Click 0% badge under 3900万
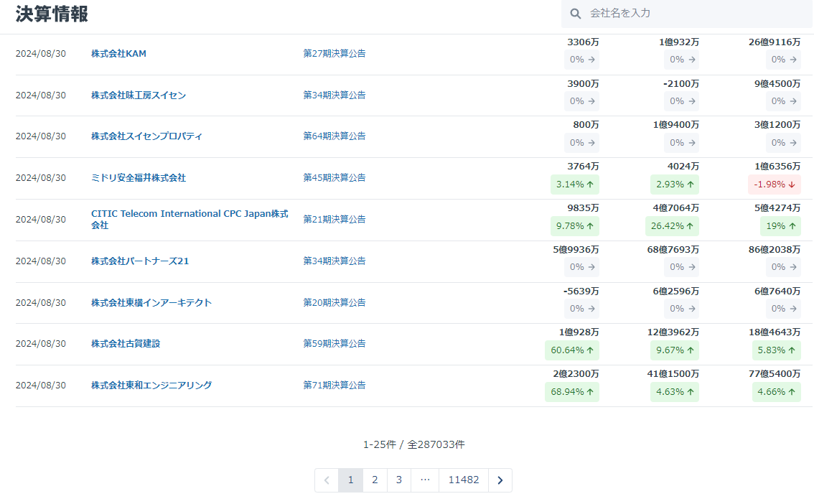This screenshot has height=504, width=814. (582, 101)
